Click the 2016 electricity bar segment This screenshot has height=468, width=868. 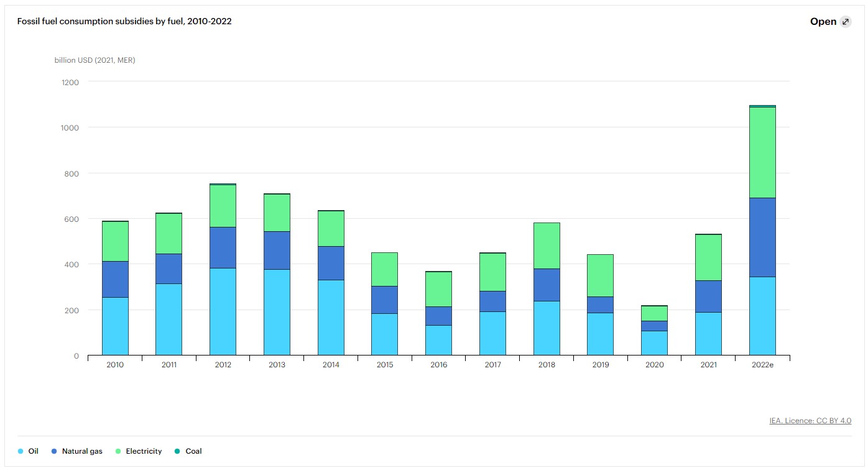tap(438, 289)
